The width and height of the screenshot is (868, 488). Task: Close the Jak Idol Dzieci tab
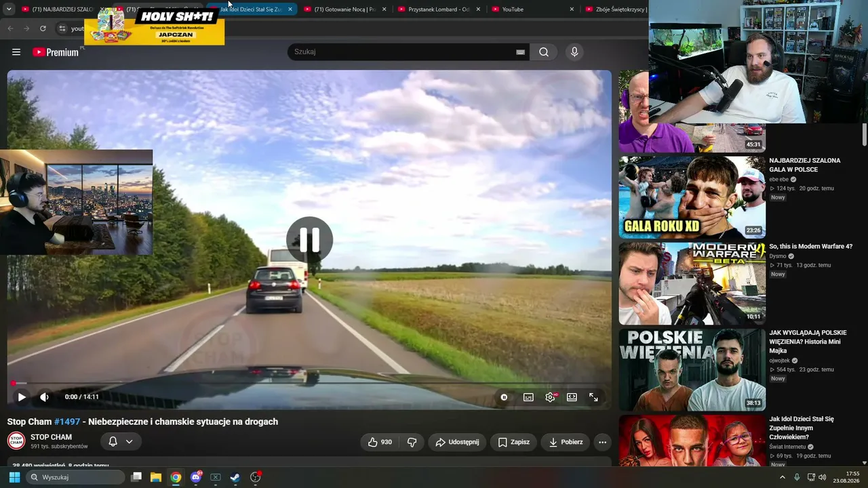tap(290, 9)
